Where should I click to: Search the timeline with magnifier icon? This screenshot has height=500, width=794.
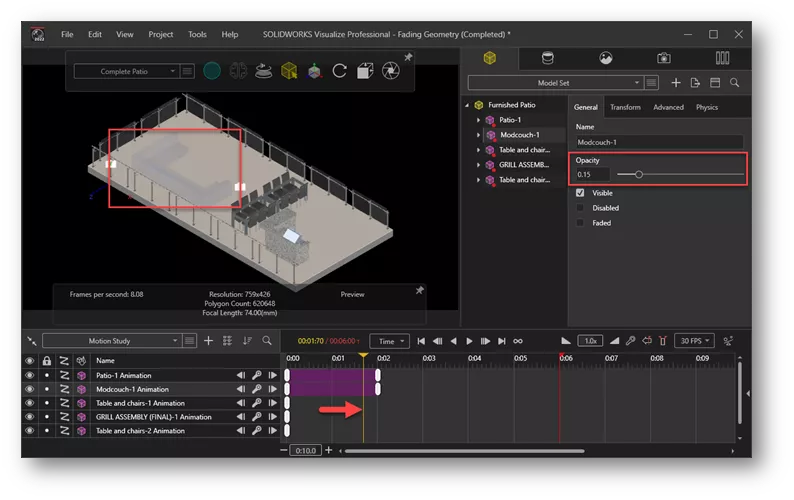(x=267, y=341)
